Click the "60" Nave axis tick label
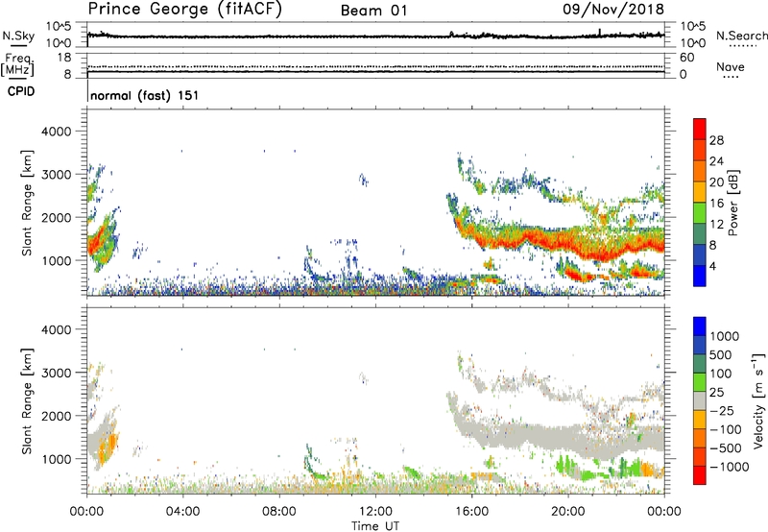This screenshot has height=532, width=768. (686, 58)
